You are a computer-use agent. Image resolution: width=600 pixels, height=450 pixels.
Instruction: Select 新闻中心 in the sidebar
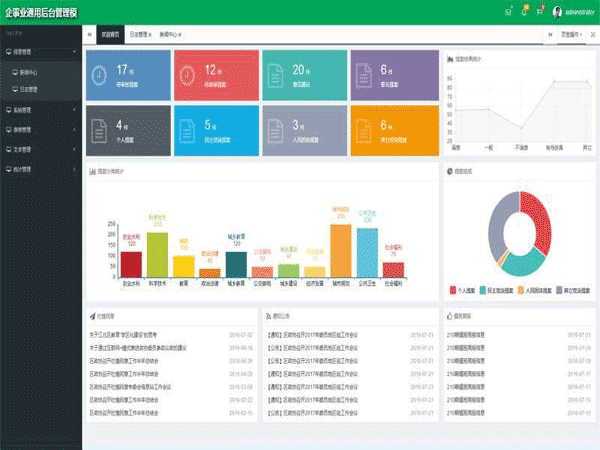(30, 73)
